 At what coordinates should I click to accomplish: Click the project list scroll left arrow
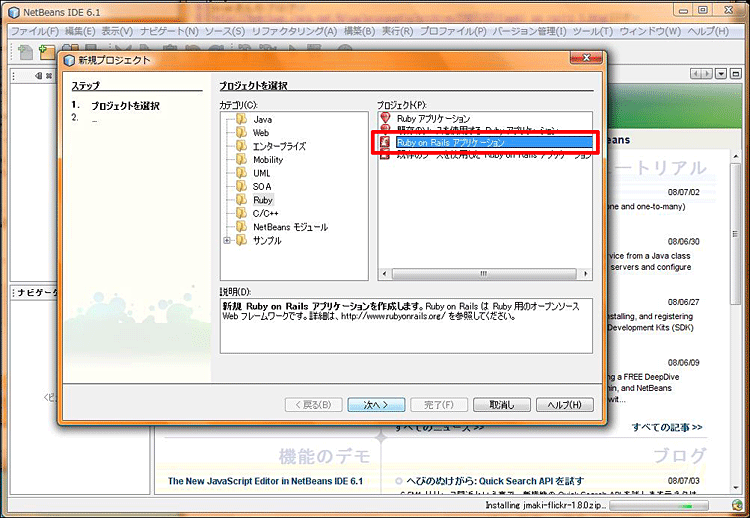[x=384, y=274]
